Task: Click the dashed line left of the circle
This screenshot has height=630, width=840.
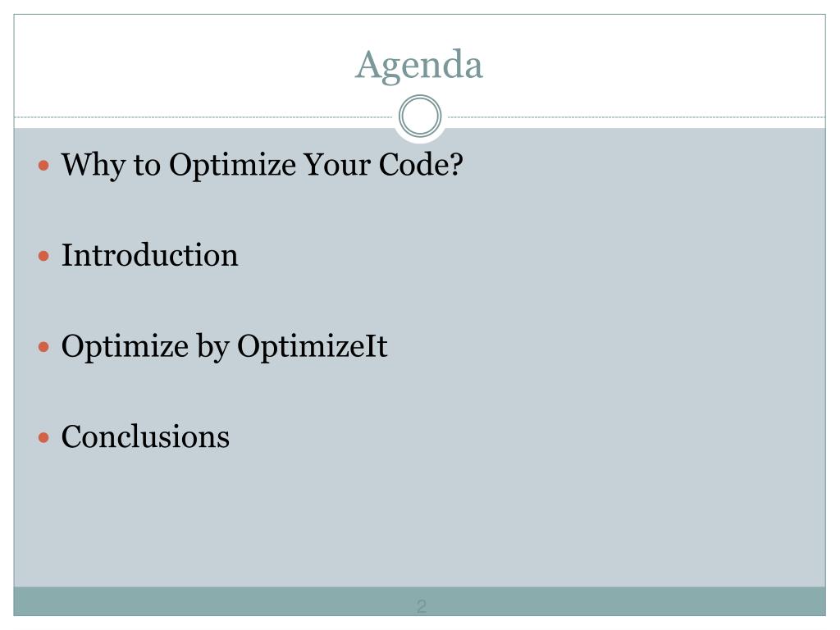Action: (205, 116)
